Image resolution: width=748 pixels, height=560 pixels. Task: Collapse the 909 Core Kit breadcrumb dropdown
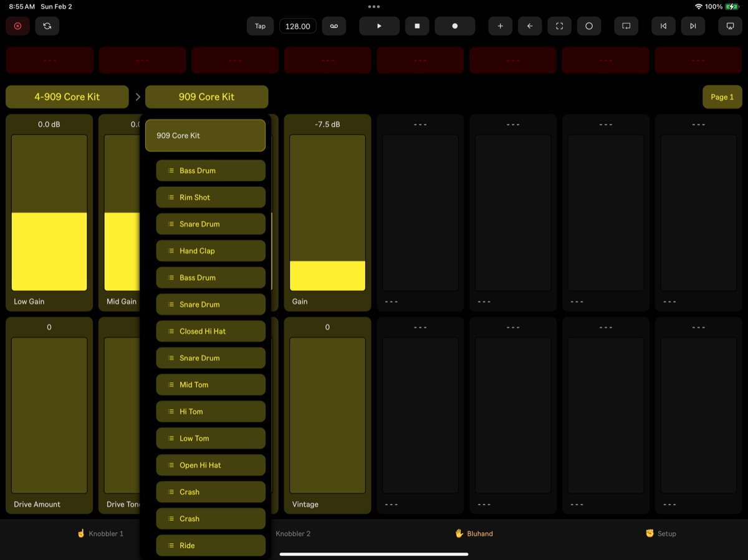tap(207, 97)
